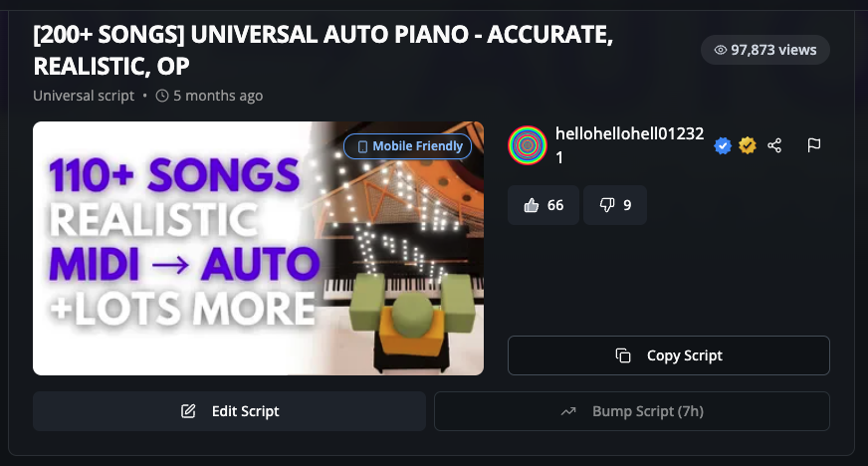
Task: Visit hellohellohell012321 profile name link
Action: (x=629, y=145)
